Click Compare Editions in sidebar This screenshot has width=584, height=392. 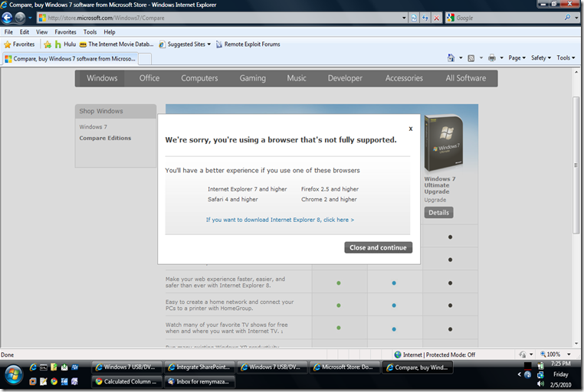click(105, 138)
